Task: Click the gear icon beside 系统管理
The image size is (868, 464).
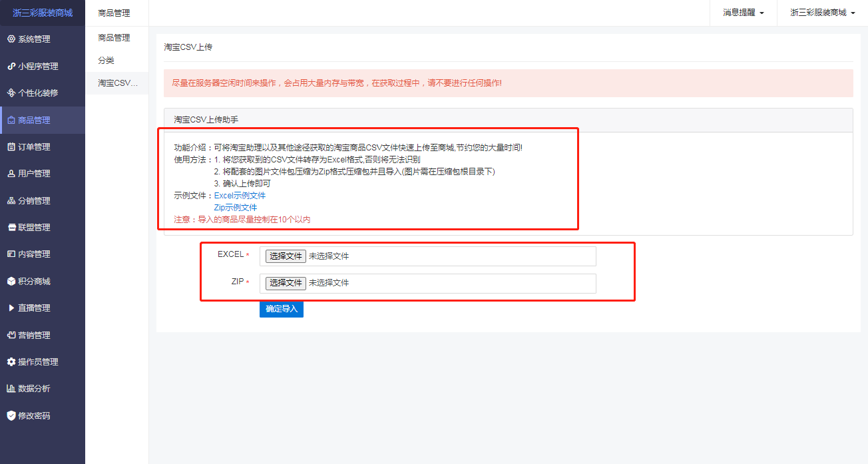Action: pos(11,39)
